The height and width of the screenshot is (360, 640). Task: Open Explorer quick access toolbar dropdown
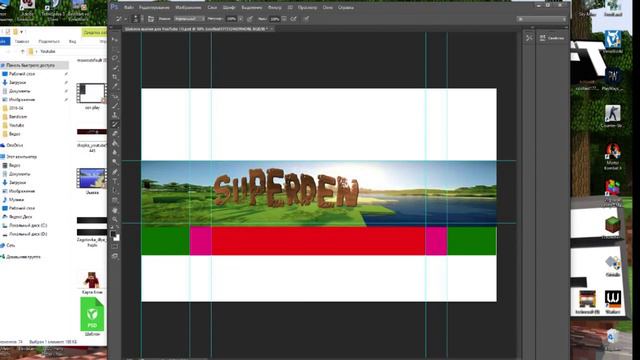pos(21,32)
